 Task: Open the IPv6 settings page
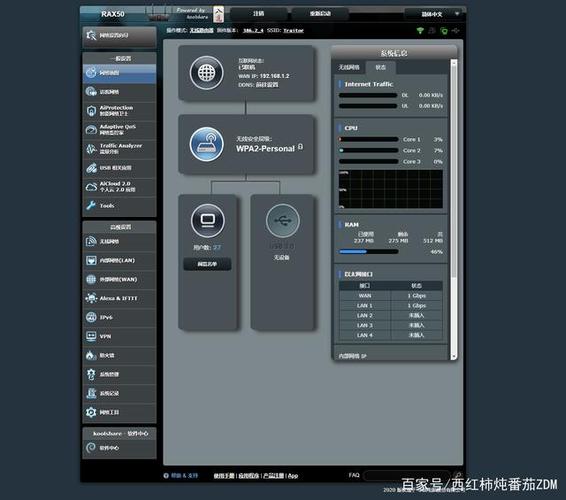(x=119, y=317)
